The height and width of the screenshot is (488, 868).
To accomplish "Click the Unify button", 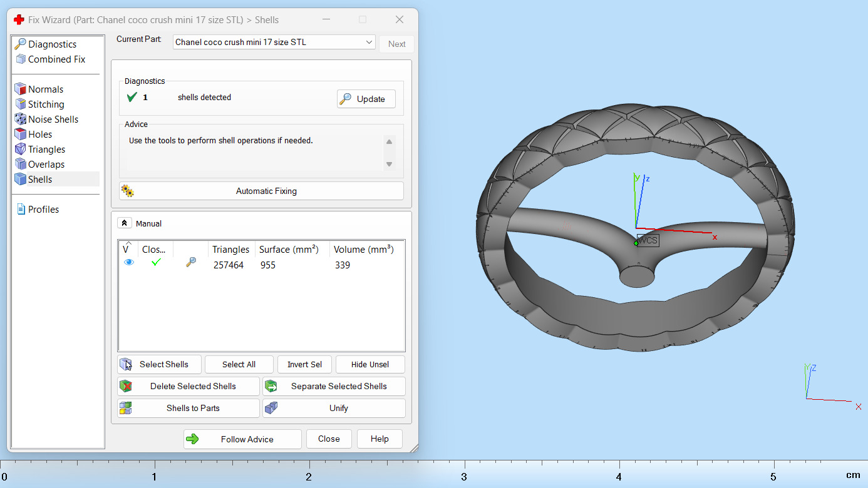I will pyautogui.click(x=334, y=408).
